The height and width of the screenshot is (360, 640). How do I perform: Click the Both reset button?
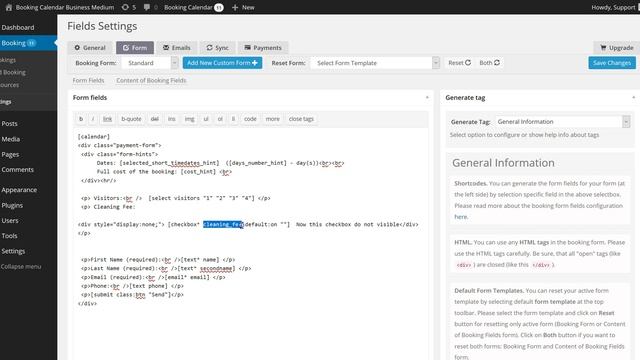tap(489, 63)
